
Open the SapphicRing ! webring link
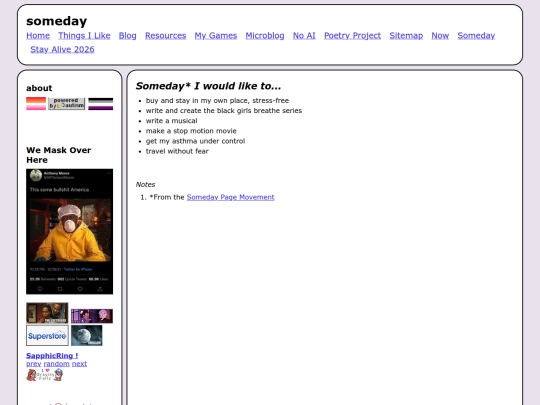pyautogui.click(x=52, y=355)
